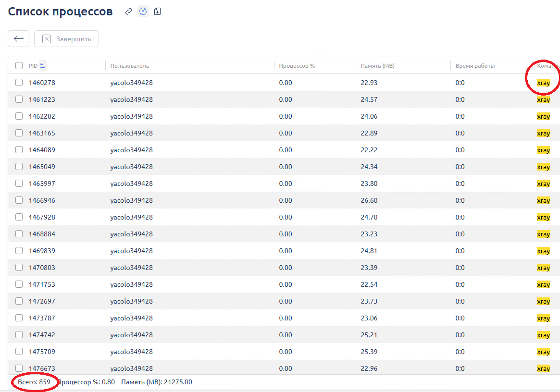Sort by the Процессор % column header
The image size is (560, 392).
coord(297,66)
